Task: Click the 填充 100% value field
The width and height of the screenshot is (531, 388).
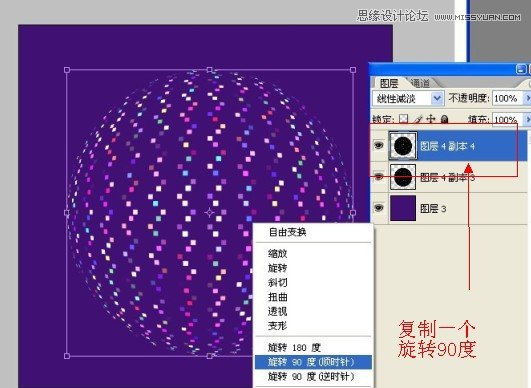Action: (x=507, y=119)
